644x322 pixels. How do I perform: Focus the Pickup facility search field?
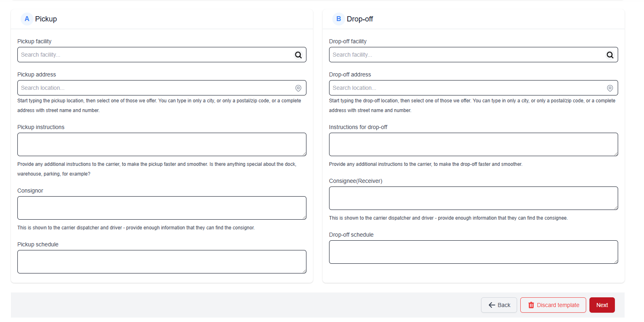coord(162,55)
